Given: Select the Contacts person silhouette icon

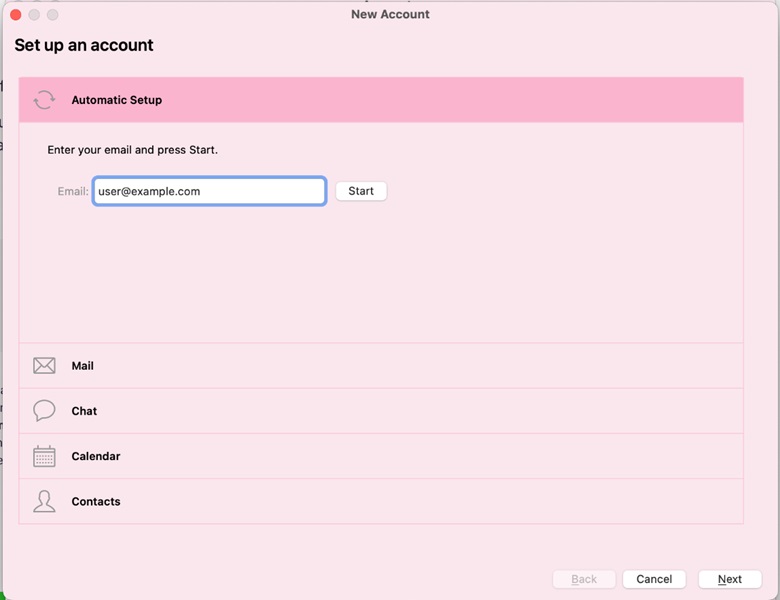Looking at the screenshot, I should 44,501.
